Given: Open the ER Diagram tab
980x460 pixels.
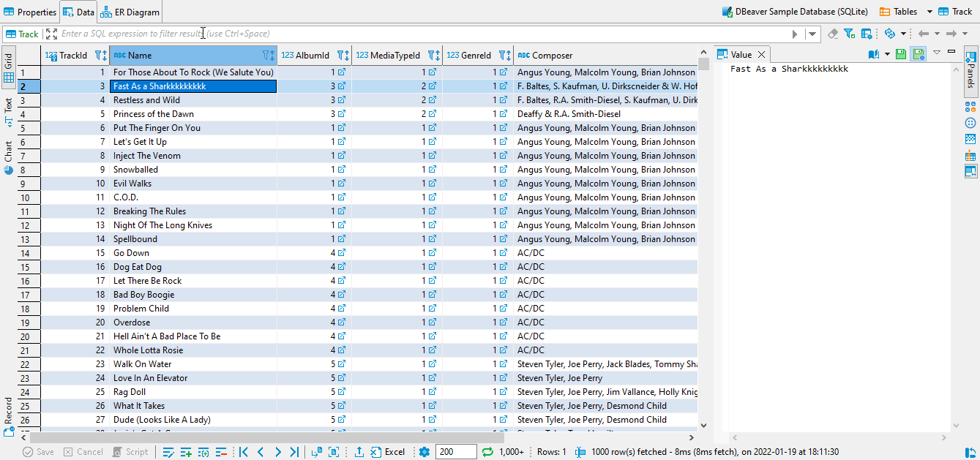Looking at the screenshot, I should 130,11.
